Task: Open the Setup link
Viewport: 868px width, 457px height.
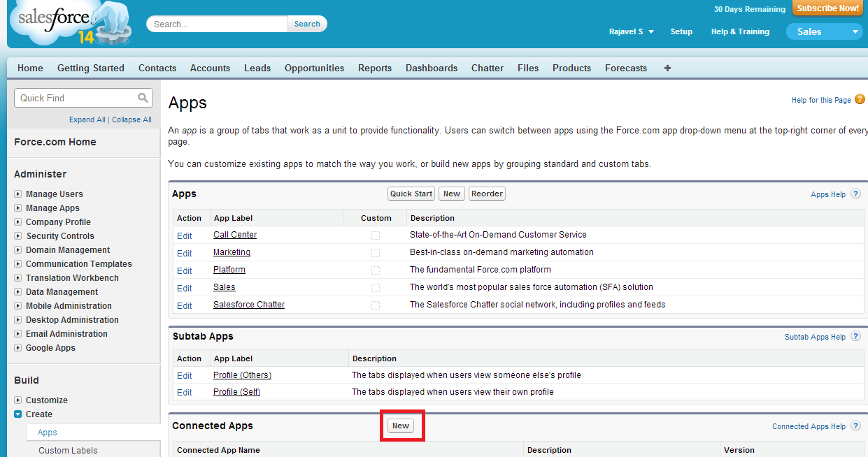Action: [x=681, y=31]
